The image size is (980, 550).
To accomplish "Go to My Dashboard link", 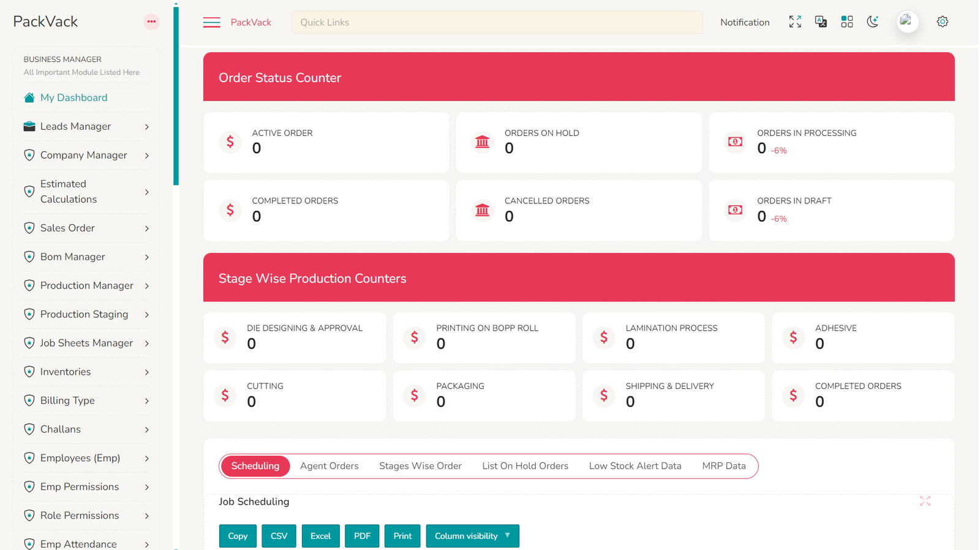I will [73, 98].
